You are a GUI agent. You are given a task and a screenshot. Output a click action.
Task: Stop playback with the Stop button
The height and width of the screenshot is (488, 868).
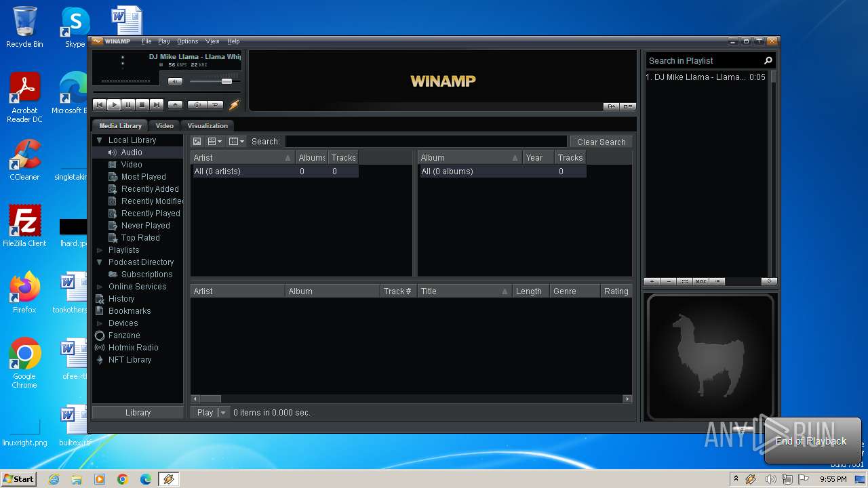click(x=142, y=105)
